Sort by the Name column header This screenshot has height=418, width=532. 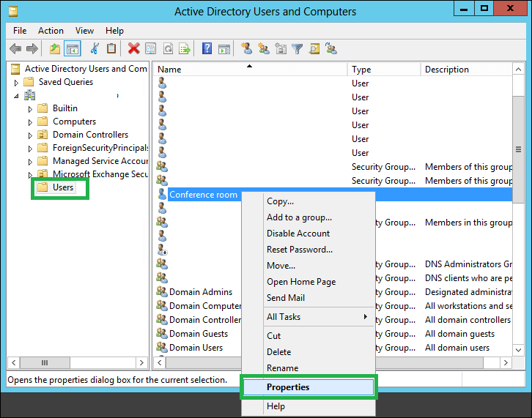tap(251, 69)
